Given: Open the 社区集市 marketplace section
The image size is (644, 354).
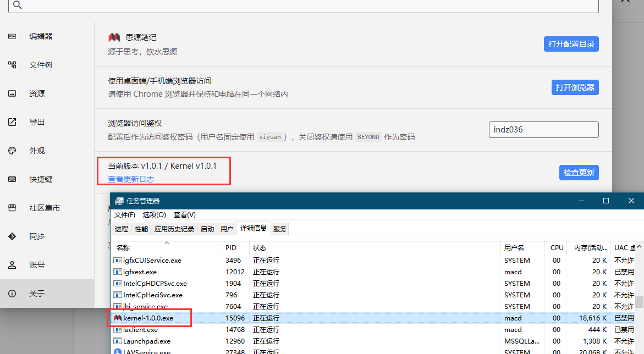Looking at the screenshot, I should [45, 208].
